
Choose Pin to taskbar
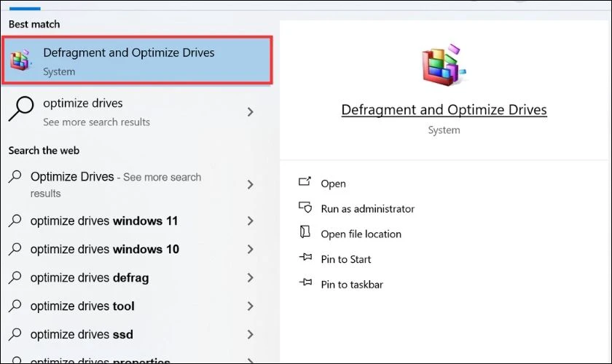[352, 285]
